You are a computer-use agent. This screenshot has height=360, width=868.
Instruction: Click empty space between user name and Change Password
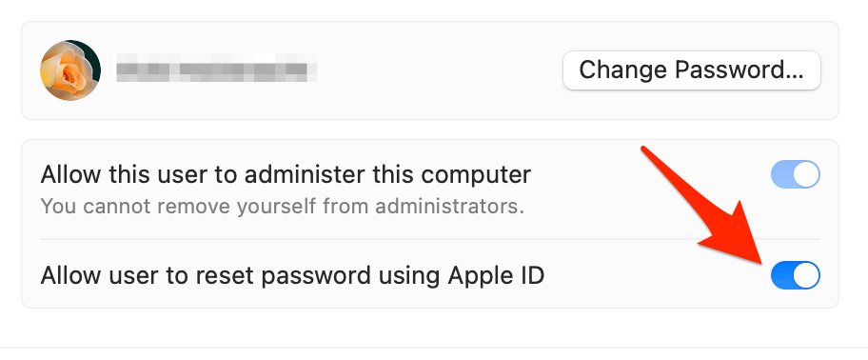click(x=440, y=70)
